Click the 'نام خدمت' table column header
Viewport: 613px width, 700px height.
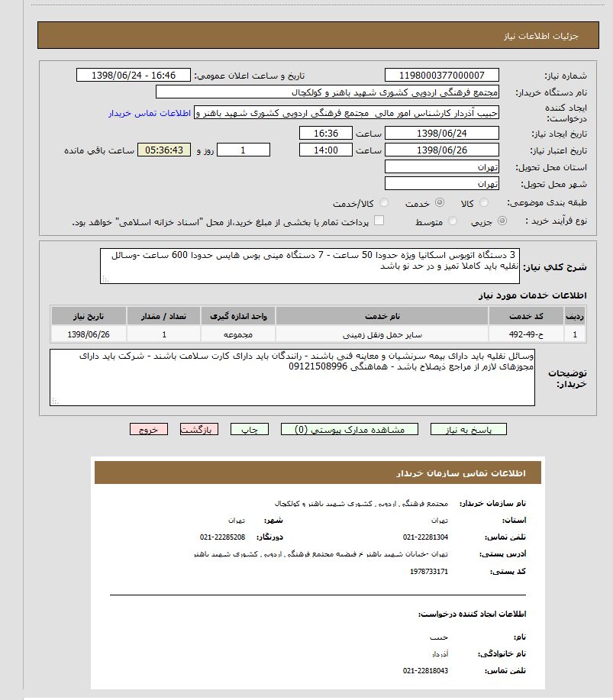click(382, 316)
